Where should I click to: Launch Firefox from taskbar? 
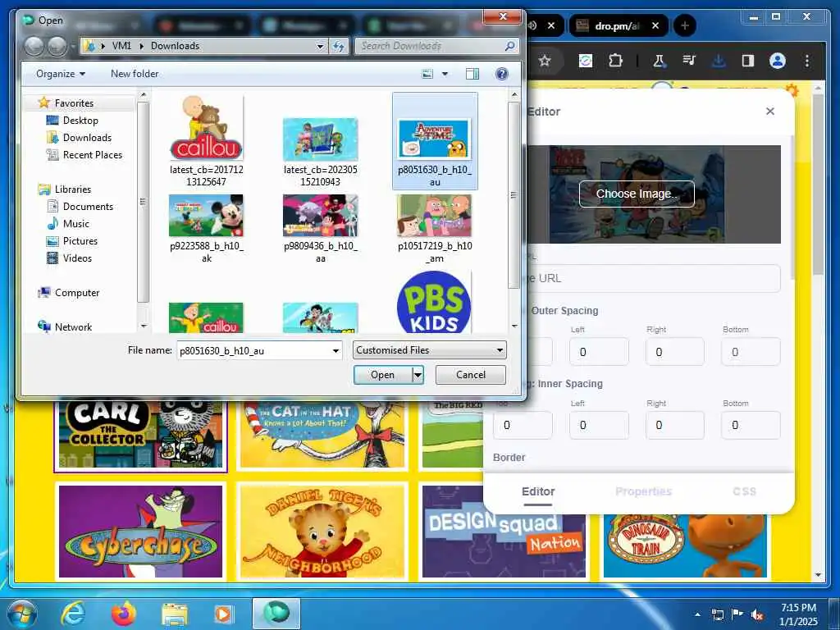(x=123, y=614)
